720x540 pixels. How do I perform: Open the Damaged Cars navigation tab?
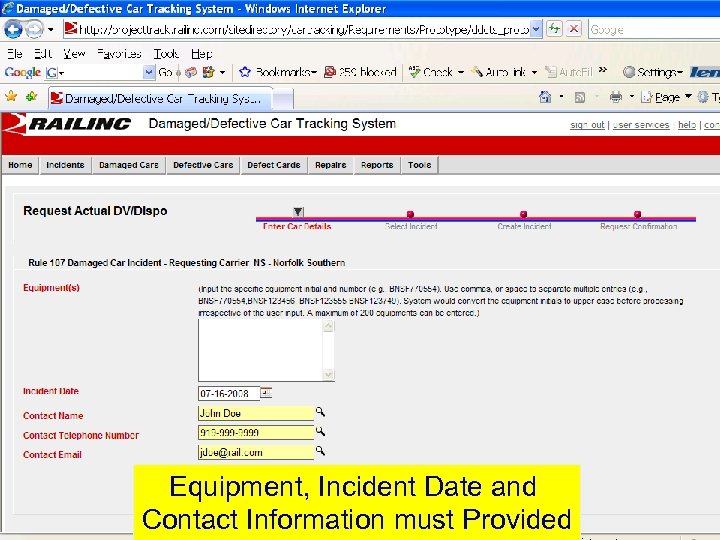click(129, 165)
